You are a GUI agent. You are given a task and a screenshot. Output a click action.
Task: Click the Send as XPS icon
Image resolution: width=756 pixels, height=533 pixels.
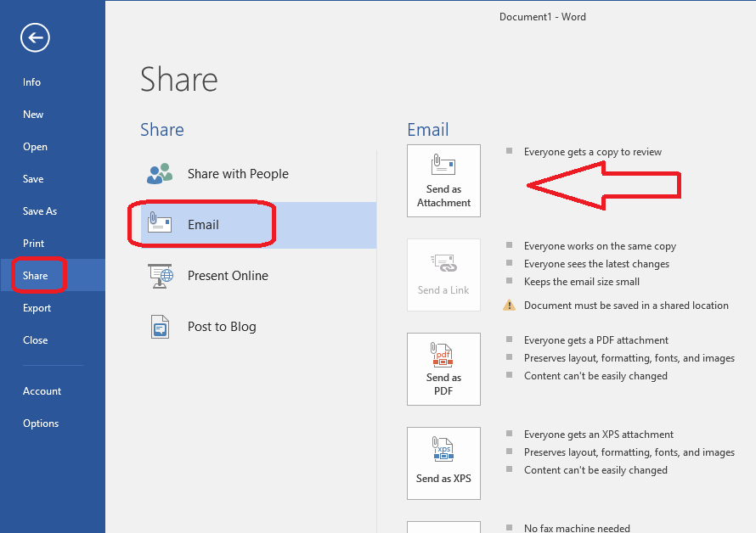[443, 457]
